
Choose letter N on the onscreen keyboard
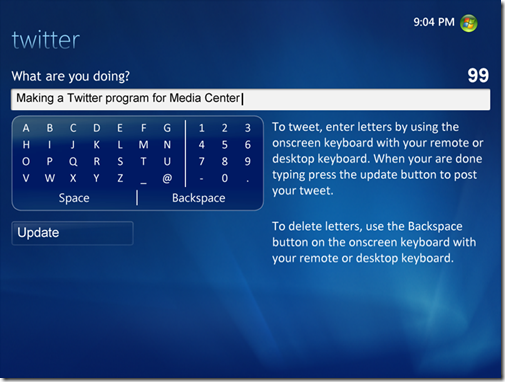coord(167,145)
